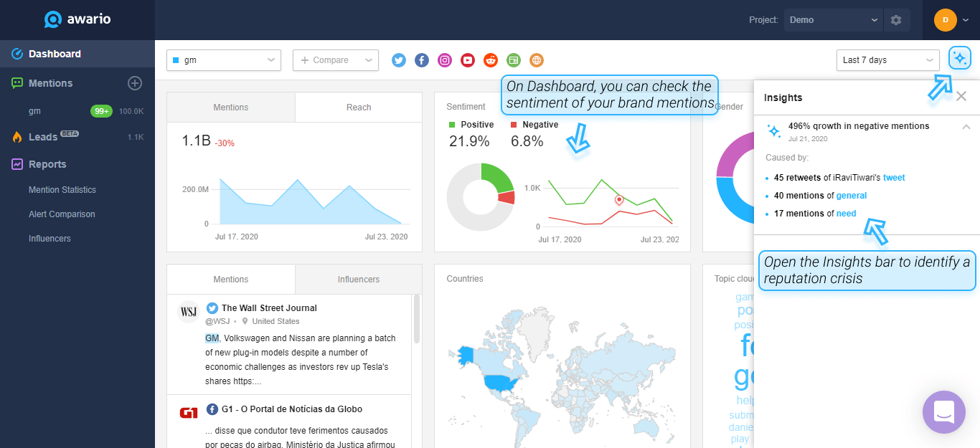Open Alert Comparison report
This screenshot has width=980, height=448.
62,214
